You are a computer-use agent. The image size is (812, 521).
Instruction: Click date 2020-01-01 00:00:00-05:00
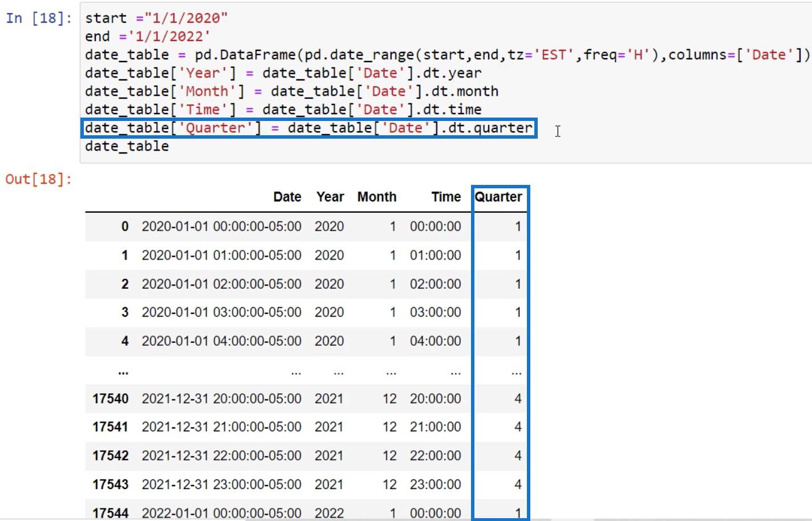[222, 227]
